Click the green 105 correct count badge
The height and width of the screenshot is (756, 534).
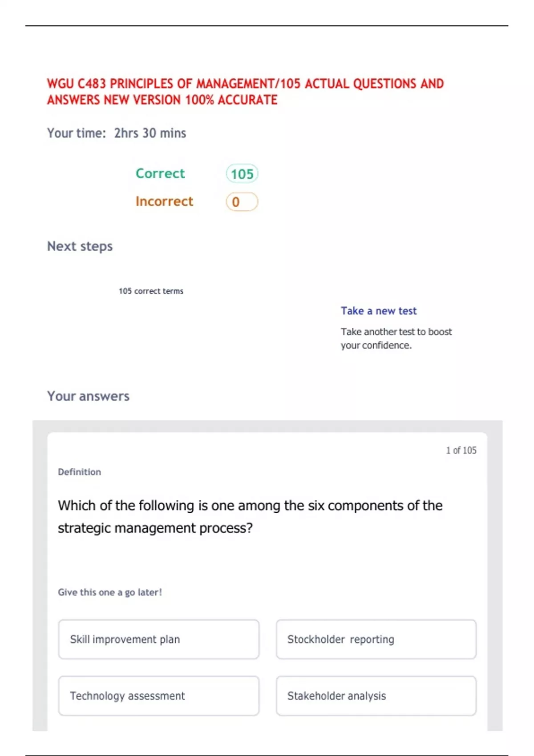point(242,173)
